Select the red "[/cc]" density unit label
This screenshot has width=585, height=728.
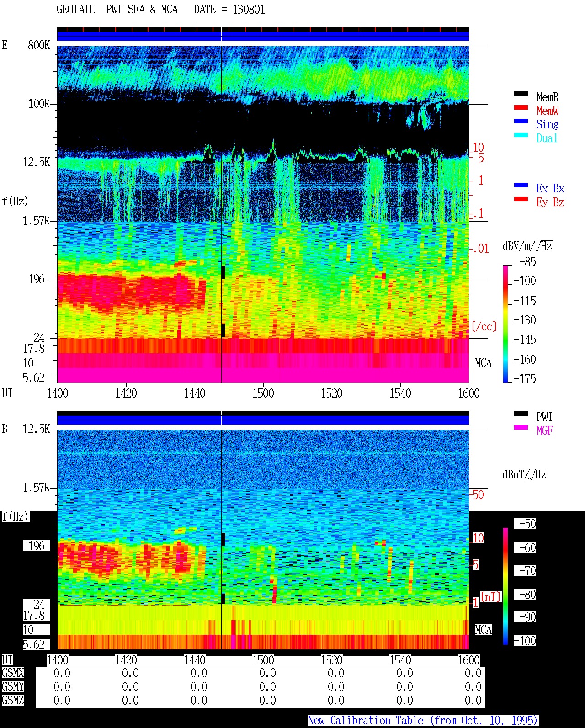point(484,326)
